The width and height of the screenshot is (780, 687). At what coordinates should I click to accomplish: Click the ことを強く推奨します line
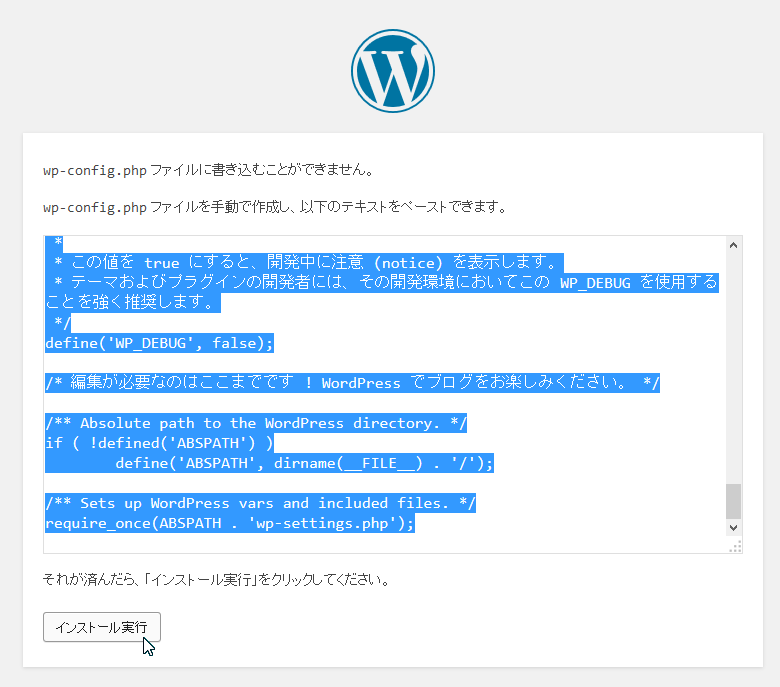pyautogui.click(x=133, y=302)
